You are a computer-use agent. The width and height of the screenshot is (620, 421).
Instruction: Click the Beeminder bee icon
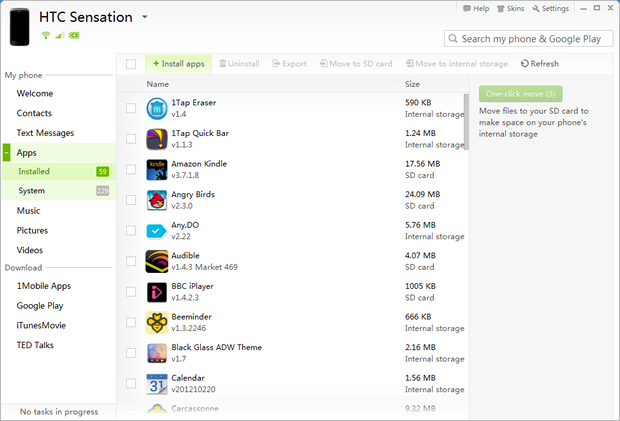(157, 322)
